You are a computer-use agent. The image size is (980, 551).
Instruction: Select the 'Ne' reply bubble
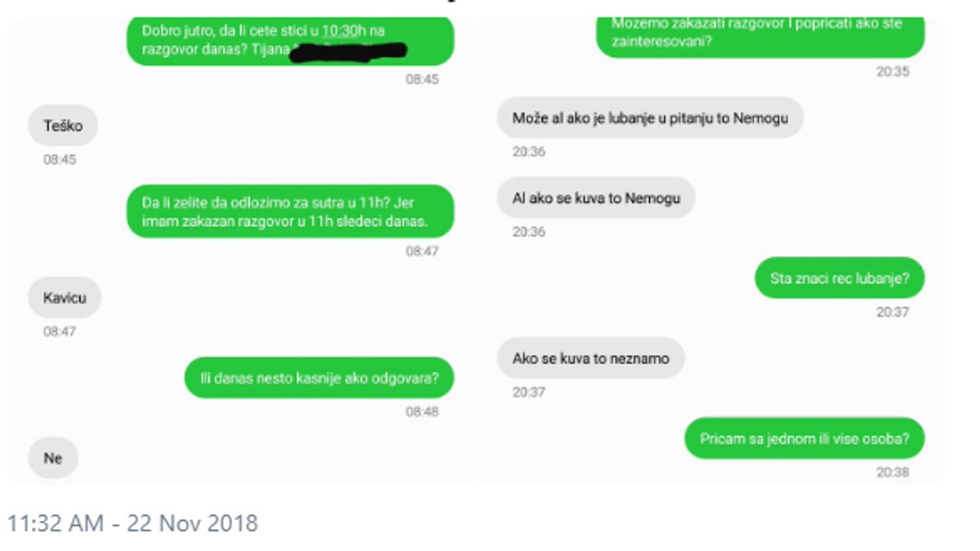click(53, 458)
